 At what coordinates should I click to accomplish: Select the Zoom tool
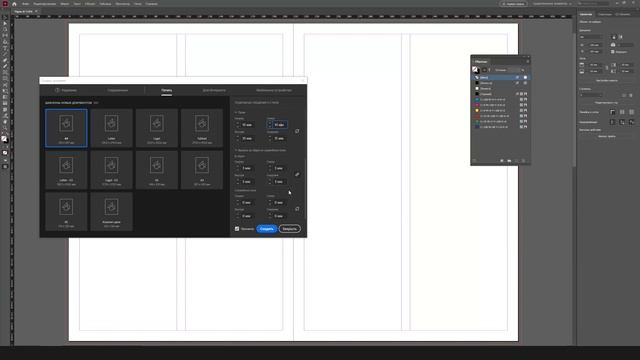5,128
